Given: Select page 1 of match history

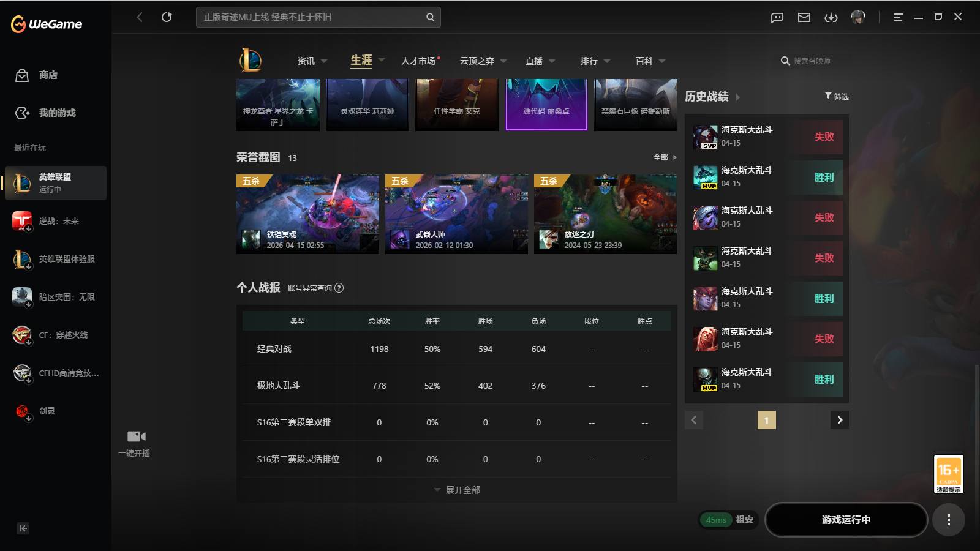Looking at the screenshot, I should coord(766,420).
